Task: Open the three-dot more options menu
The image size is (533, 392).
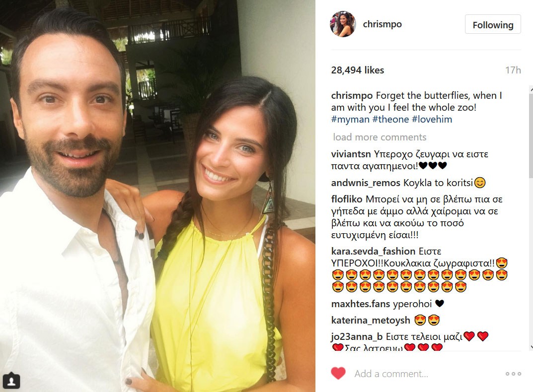Action: [x=513, y=374]
